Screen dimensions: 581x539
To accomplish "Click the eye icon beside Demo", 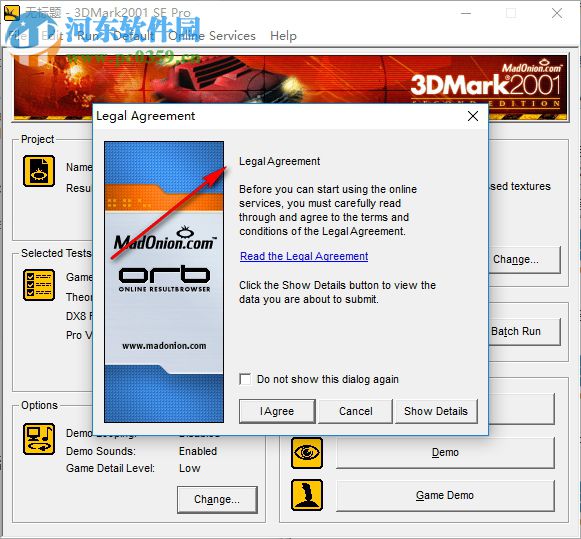I will pyautogui.click(x=307, y=453).
